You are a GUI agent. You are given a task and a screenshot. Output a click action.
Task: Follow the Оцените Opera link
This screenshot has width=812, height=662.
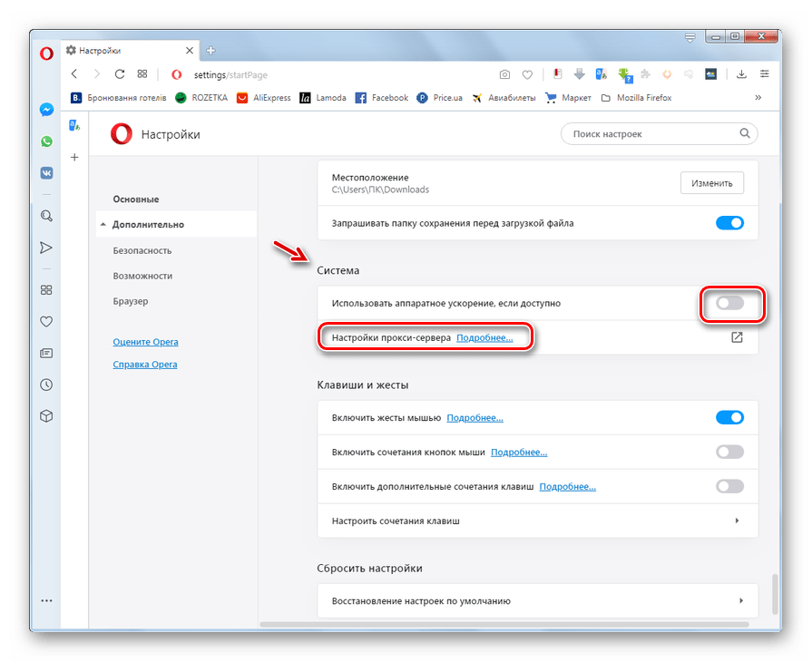pos(145,342)
